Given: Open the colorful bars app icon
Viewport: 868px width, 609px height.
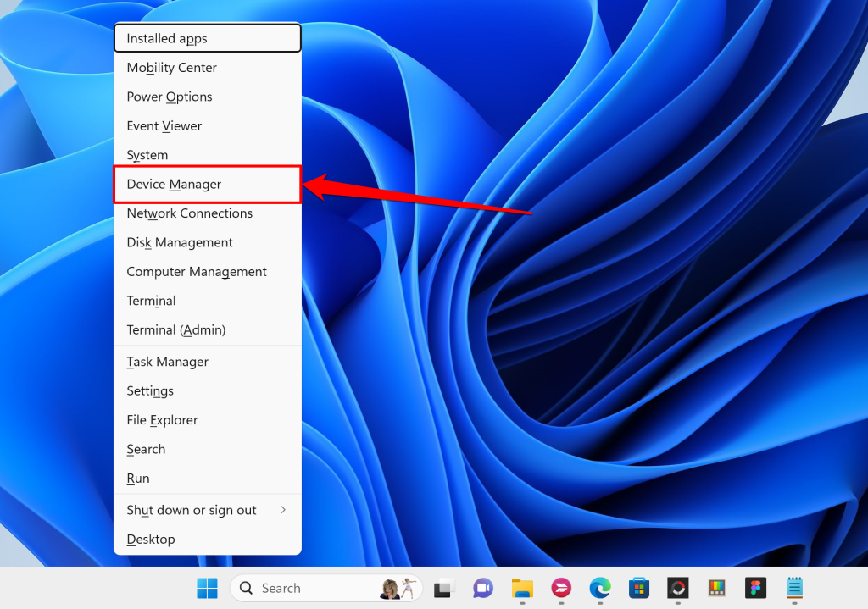Looking at the screenshot, I should point(717,588).
